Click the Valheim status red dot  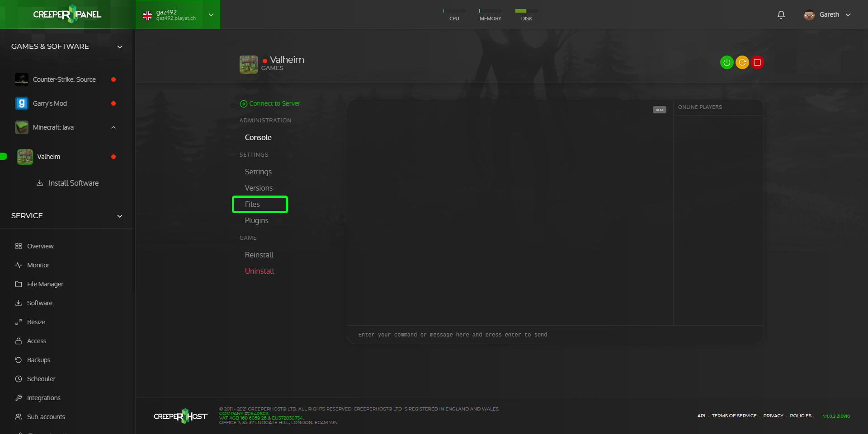(113, 157)
